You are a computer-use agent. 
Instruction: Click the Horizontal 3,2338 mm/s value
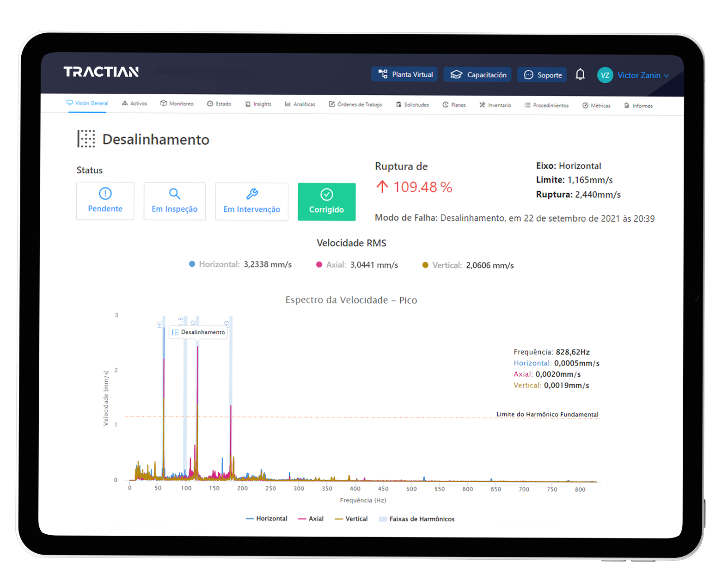[x=268, y=264]
